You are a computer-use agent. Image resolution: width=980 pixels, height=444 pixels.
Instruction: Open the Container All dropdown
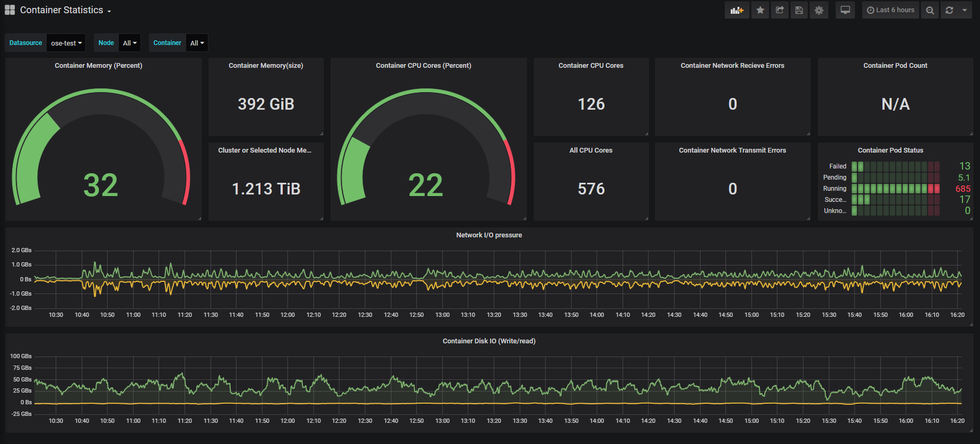pos(197,43)
